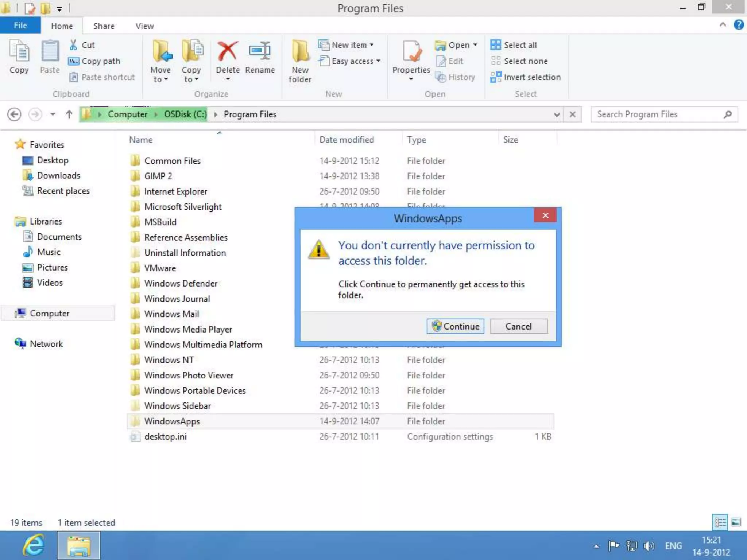Click Computer in address breadcrumb
The width and height of the screenshot is (747, 560).
128,114
